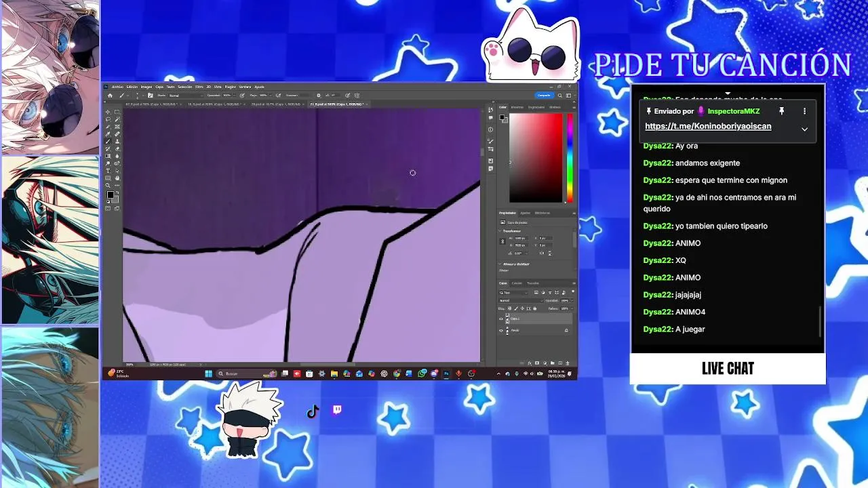Image resolution: width=868 pixels, height=488 pixels.
Task: Click the TikTok icon below the window
Action: click(x=313, y=411)
